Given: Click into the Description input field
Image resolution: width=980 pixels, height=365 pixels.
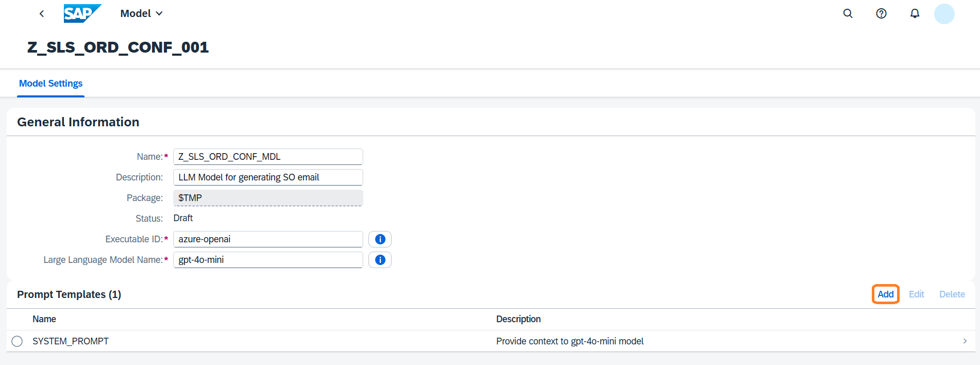Looking at the screenshot, I should pyautogui.click(x=268, y=177).
